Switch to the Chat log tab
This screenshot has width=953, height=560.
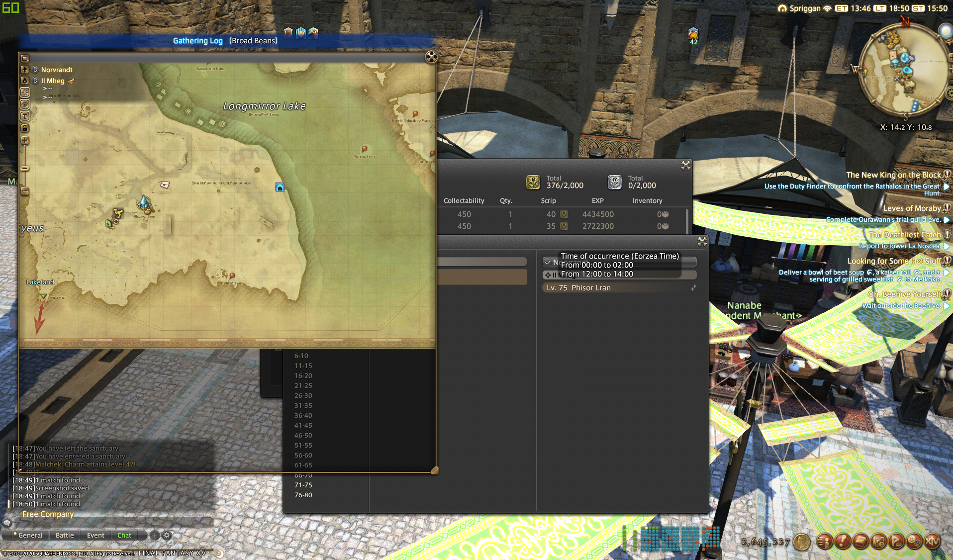click(x=124, y=535)
